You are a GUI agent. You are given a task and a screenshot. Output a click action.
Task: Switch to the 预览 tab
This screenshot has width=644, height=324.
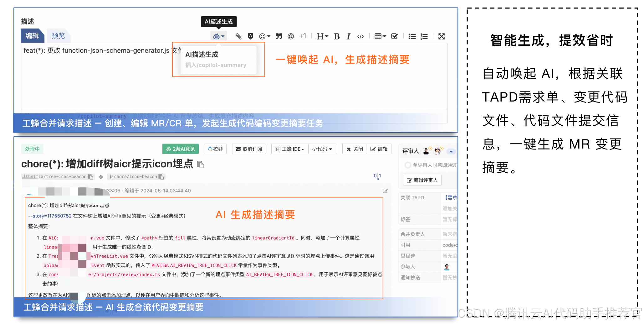coord(58,36)
